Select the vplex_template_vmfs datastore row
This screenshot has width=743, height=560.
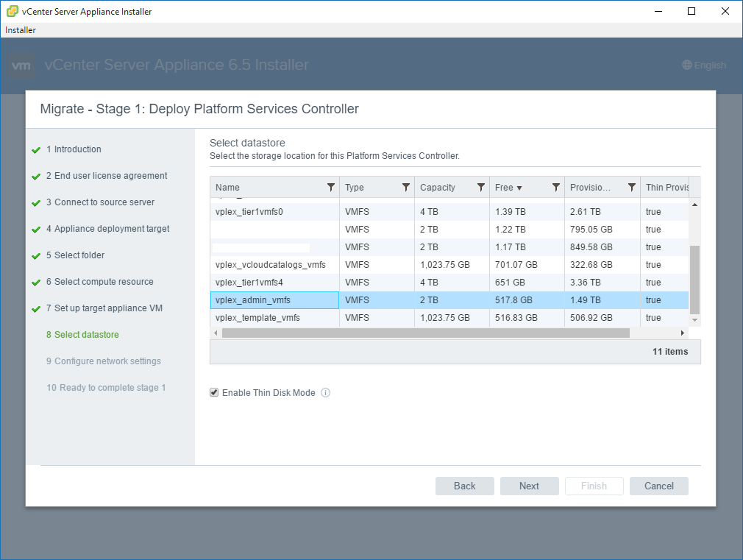click(257, 318)
